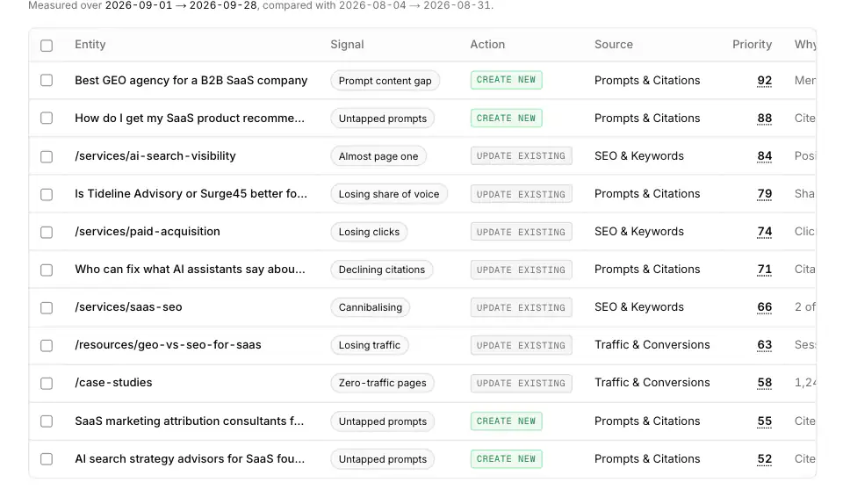Check the /resources/geo-vs-seo-for-saas checkbox
The width and height of the screenshot is (843, 504).
(x=47, y=345)
